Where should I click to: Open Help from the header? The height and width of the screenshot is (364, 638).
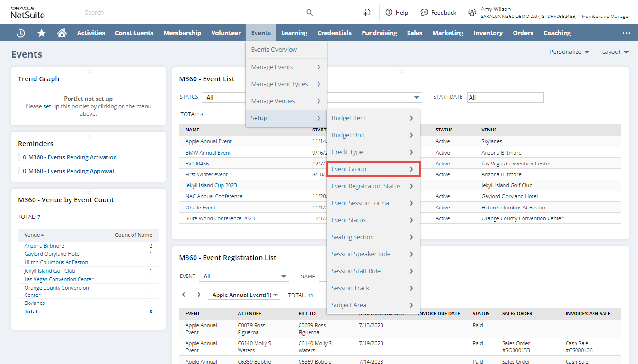[397, 13]
